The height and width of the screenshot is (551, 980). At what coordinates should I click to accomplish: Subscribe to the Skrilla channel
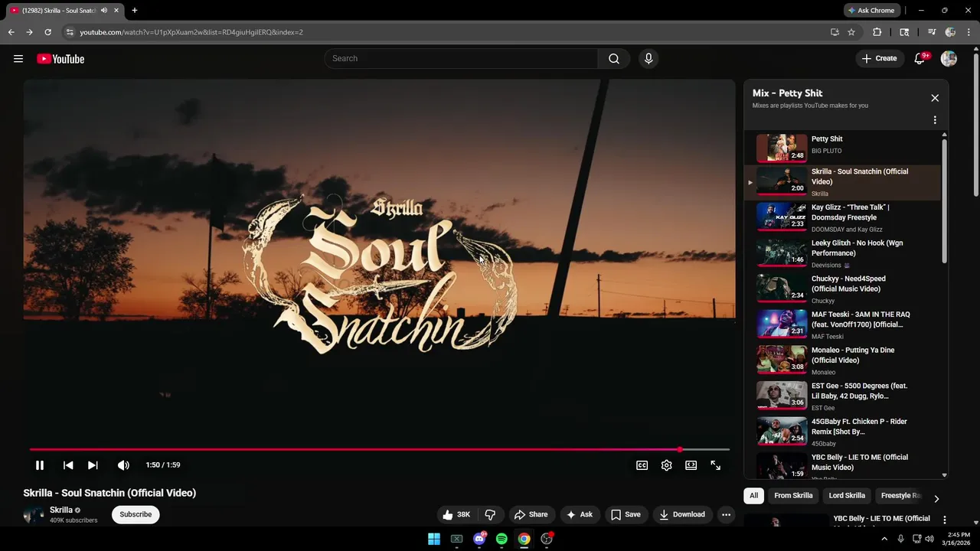(136, 514)
